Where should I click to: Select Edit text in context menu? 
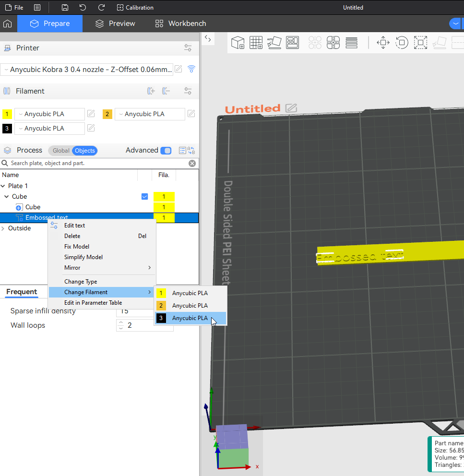click(x=74, y=226)
